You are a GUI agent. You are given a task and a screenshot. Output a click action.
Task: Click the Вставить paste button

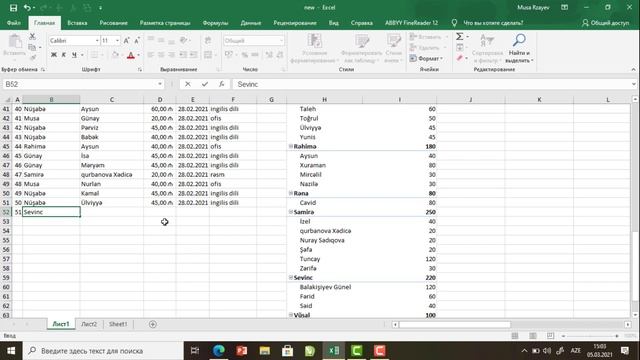15,46
